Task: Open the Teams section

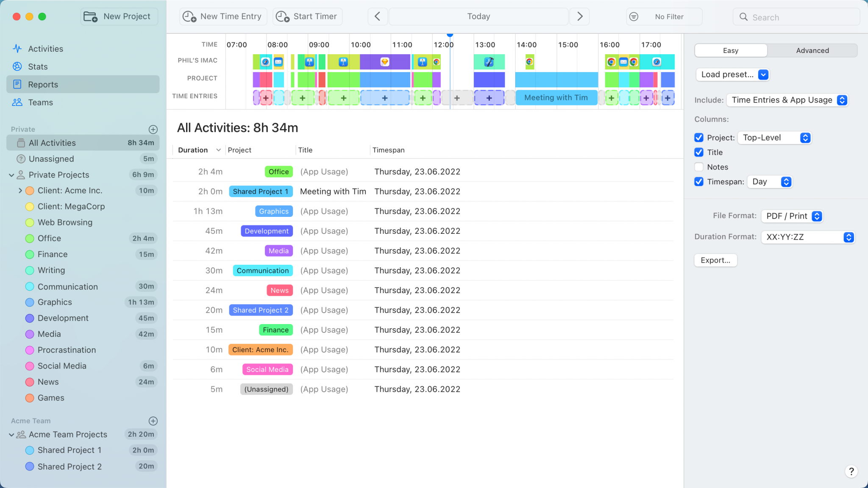Action: (x=40, y=102)
